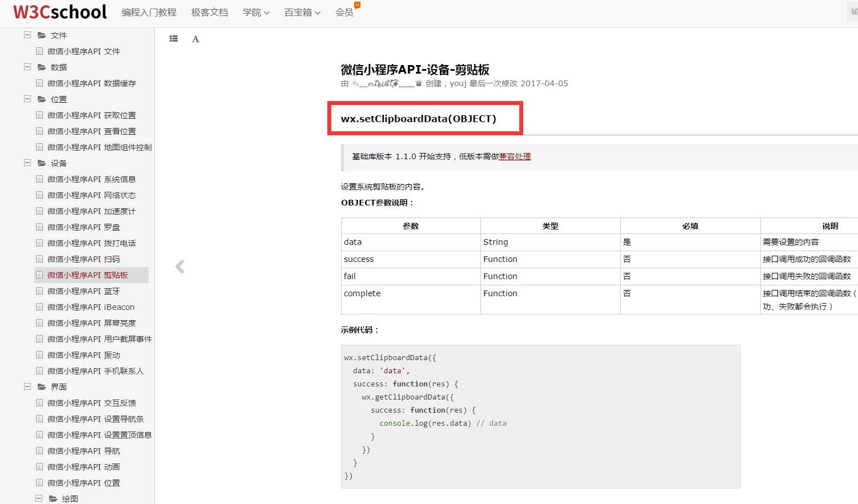Open 微信小程序API 位置 under 界面
Viewport: 858px width, 504px height.
83,483
